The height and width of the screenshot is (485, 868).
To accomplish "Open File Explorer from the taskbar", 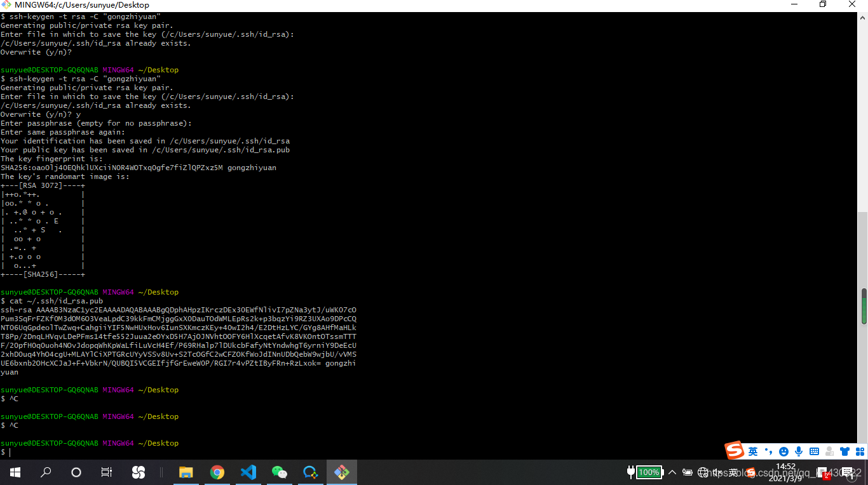I will (x=186, y=472).
